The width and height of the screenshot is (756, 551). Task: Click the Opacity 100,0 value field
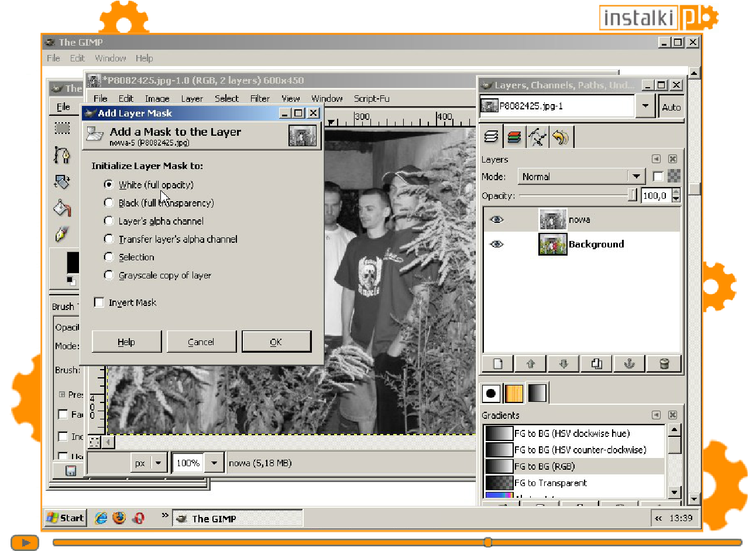(656, 195)
